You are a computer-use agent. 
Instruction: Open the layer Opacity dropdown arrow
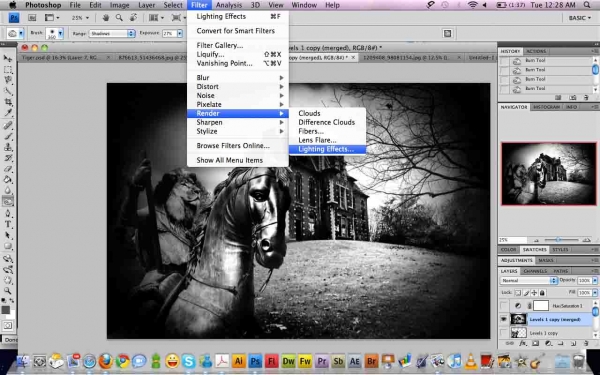pos(595,280)
